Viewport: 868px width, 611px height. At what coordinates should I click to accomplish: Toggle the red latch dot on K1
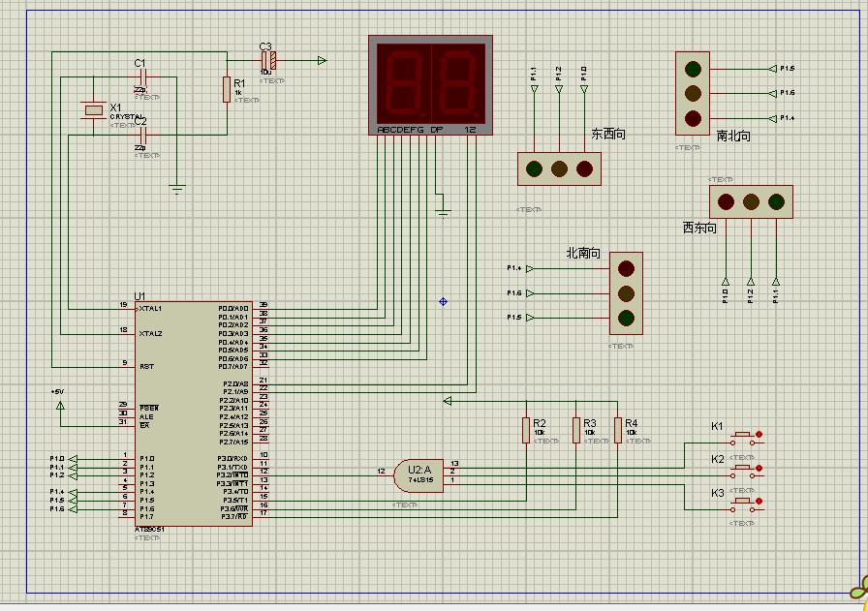pyautogui.click(x=759, y=435)
